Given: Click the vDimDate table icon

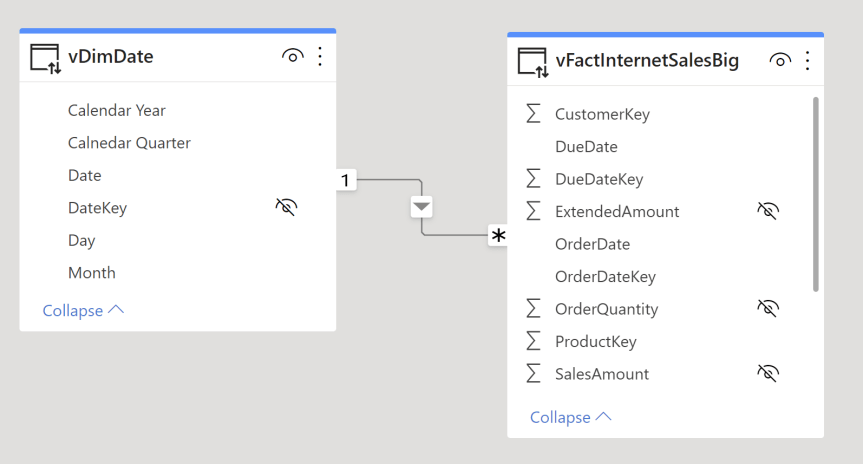Looking at the screenshot, I should tap(46, 58).
